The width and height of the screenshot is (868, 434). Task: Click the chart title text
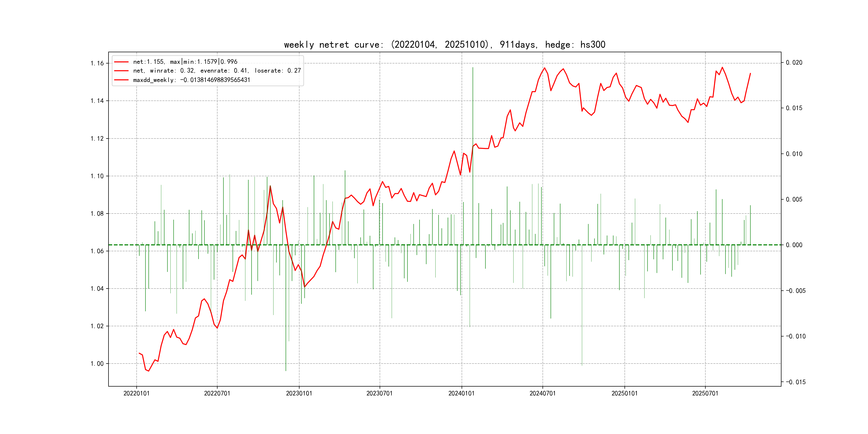click(444, 44)
